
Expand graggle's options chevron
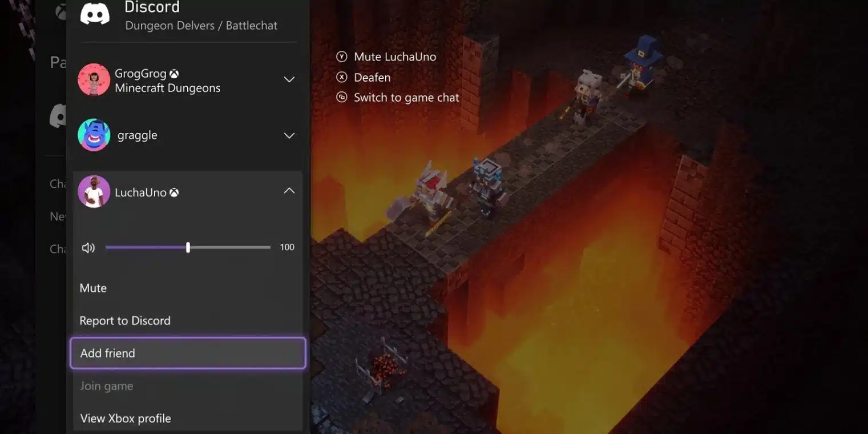point(289,135)
